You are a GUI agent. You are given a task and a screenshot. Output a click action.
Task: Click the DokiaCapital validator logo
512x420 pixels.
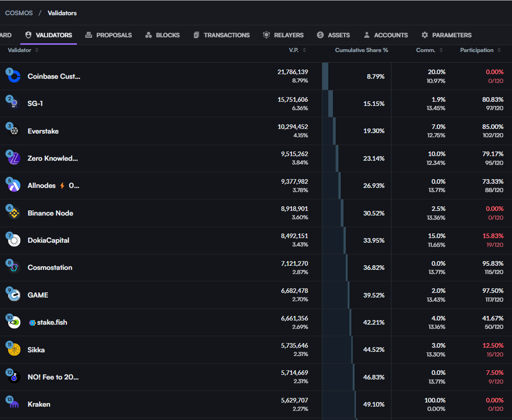14,240
